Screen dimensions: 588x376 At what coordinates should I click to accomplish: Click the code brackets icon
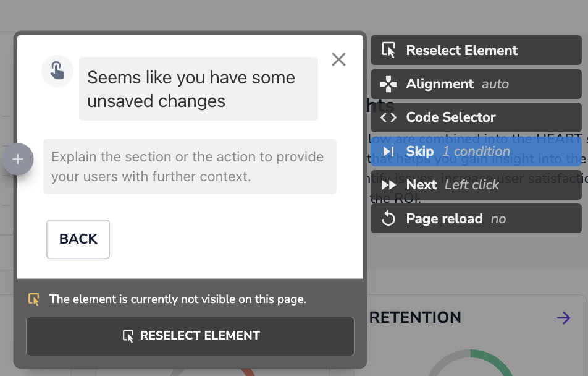388,117
